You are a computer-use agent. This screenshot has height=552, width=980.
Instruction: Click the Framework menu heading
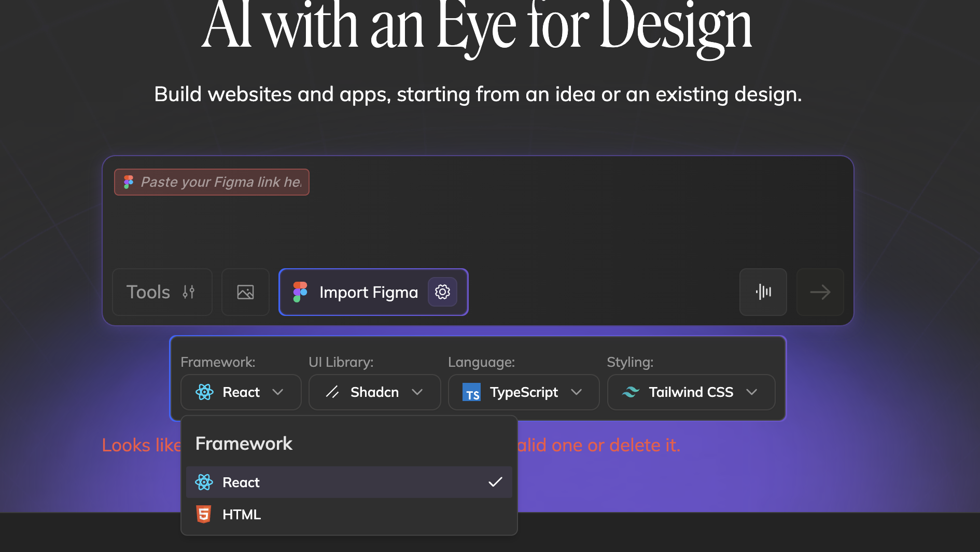pos(244,444)
